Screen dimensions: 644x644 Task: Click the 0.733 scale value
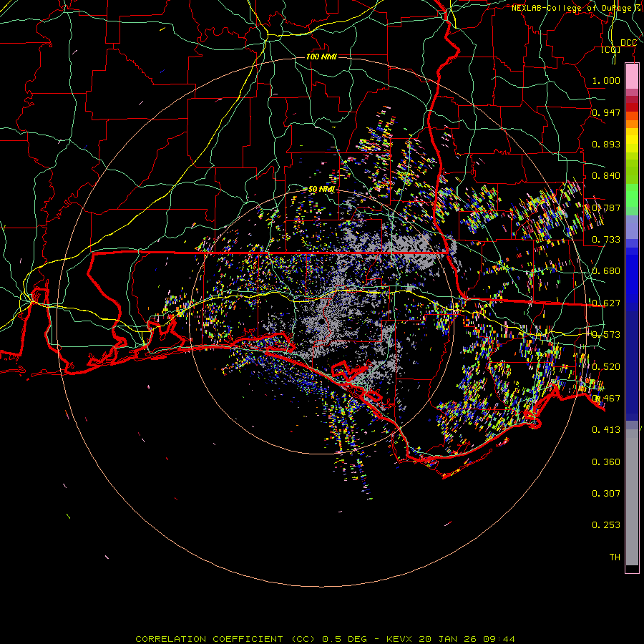point(606,240)
